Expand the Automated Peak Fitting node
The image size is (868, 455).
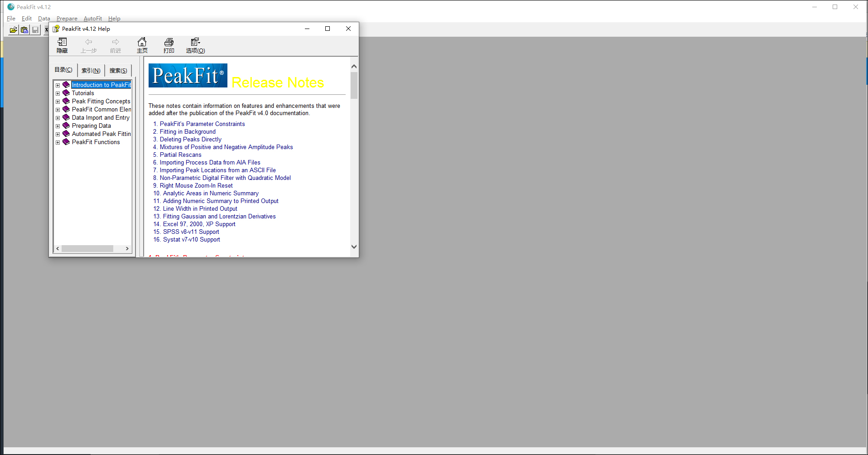[58, 134]
